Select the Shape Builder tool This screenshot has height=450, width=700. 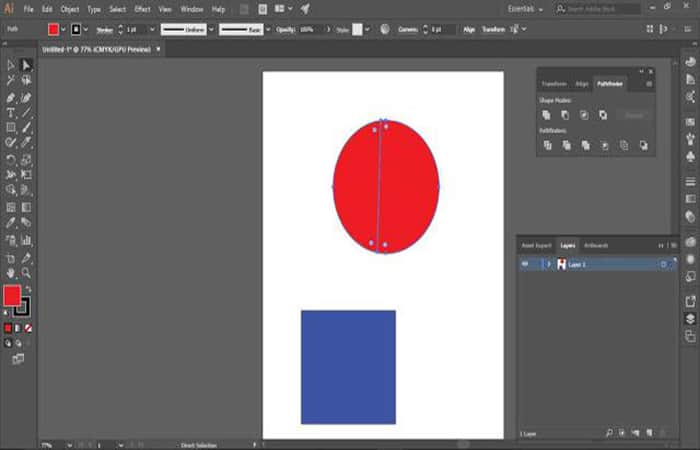[x=11, y=190]
